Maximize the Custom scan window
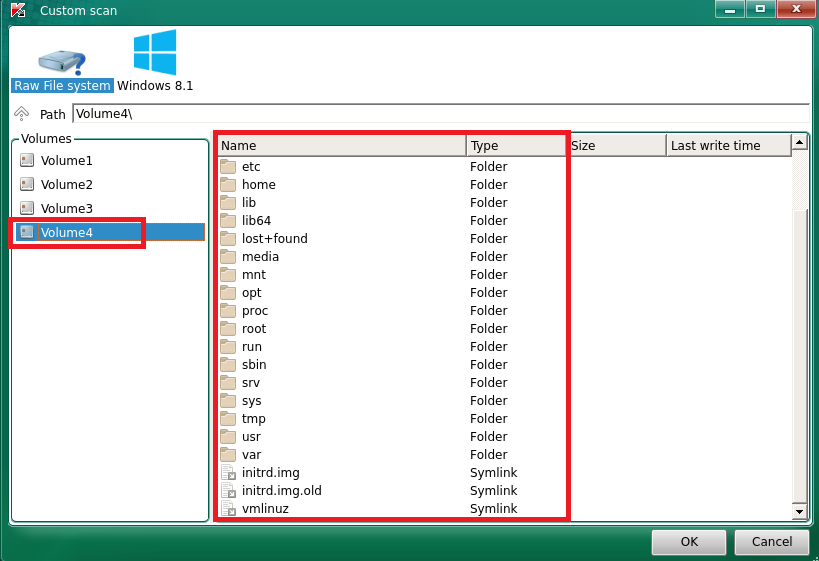This screenshot has width=819, height=561. point(760,9)
